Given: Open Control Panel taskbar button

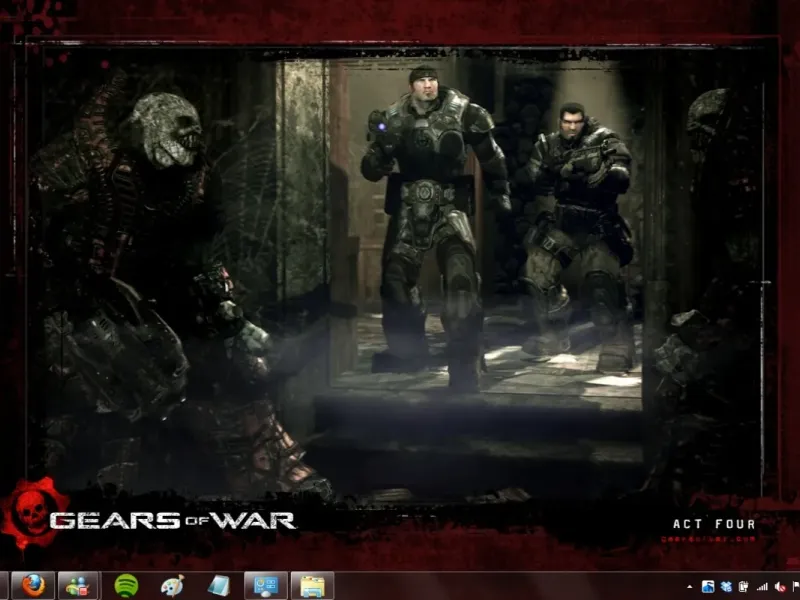Looking at the screenshot, I should point(265,586).
